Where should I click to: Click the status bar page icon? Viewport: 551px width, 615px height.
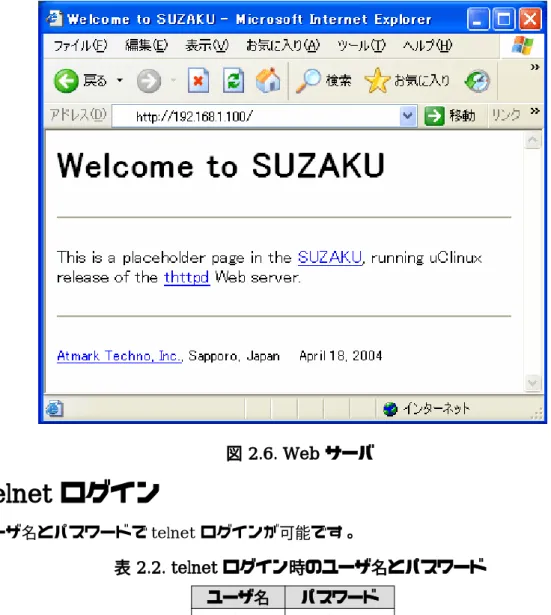coord(55,409)
